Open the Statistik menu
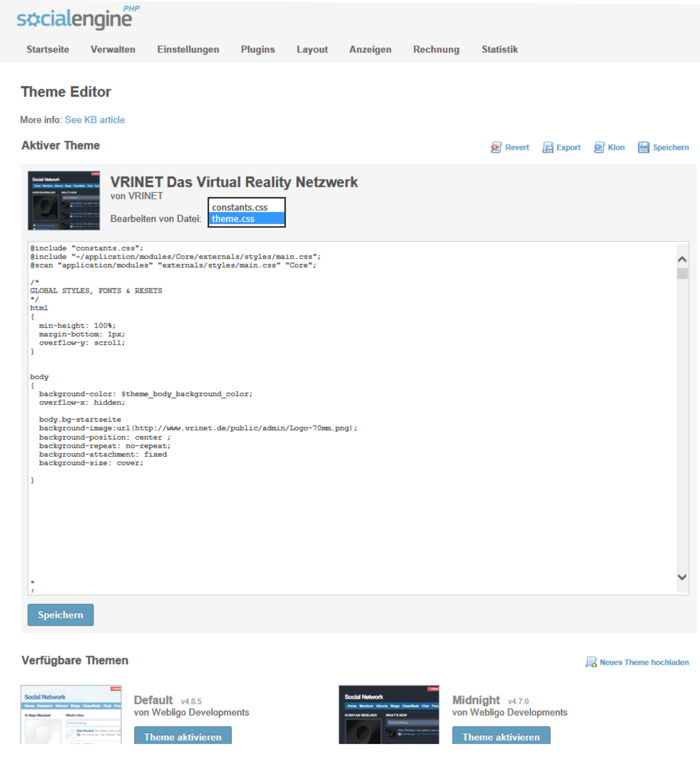 point(500,49)
